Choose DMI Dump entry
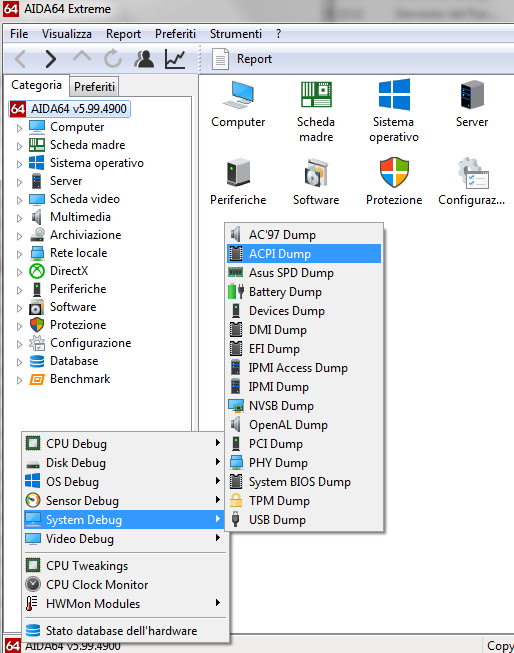514x653 pixels. (304, 330)
